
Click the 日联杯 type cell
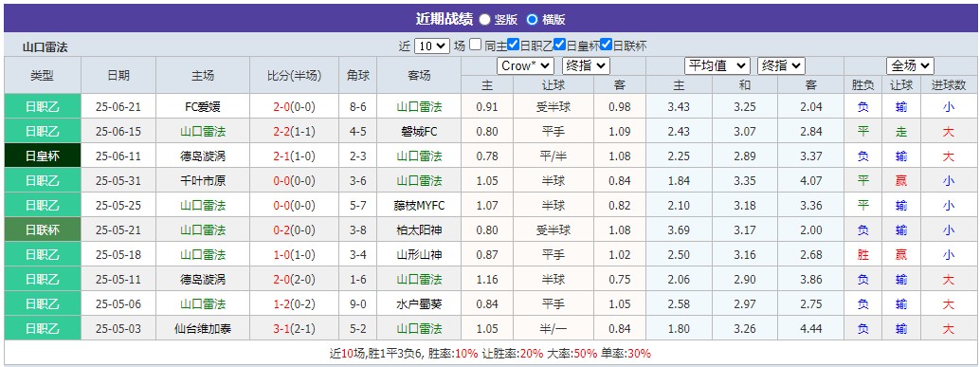click(43, 230)
